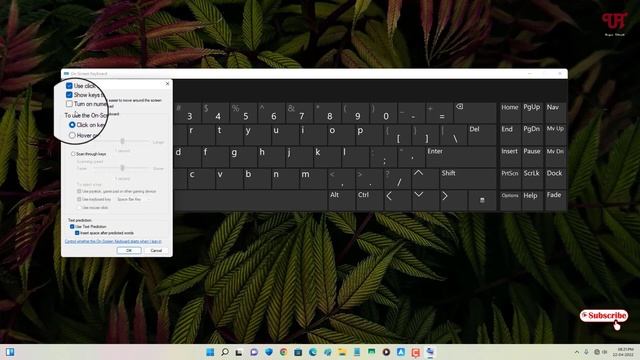
Task: Click the Mv Dn key
Action: (555, 156)
